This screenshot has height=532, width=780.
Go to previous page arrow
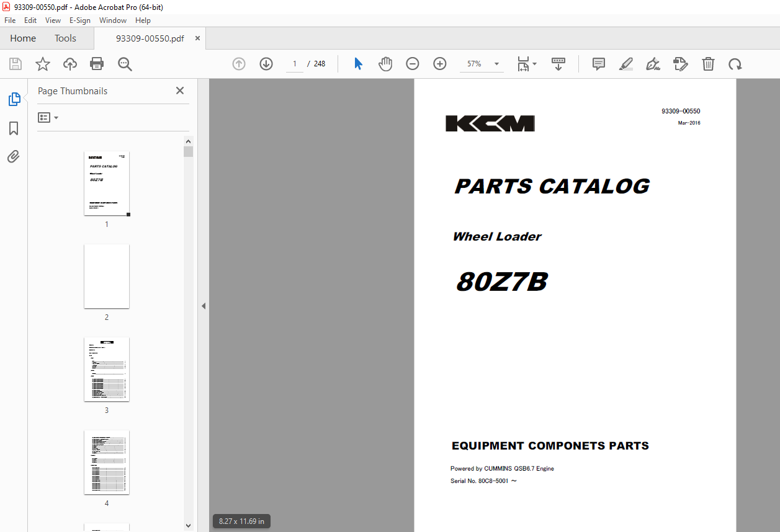pyautogui.click(x=239, y=64)
